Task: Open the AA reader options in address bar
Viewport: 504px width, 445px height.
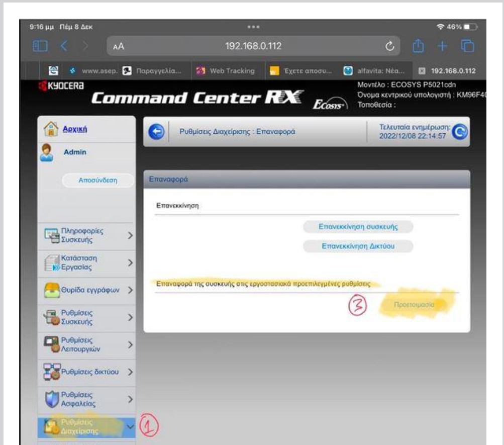Action: pos(118,46)
